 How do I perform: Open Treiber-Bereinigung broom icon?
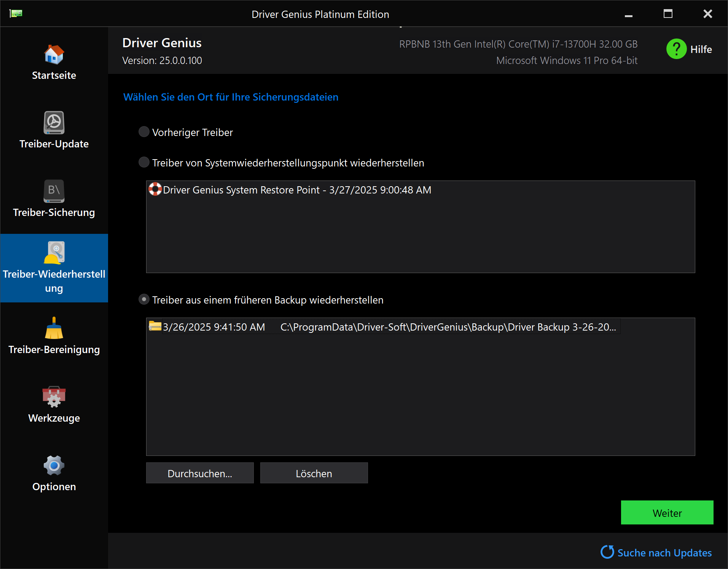(54, 328)
